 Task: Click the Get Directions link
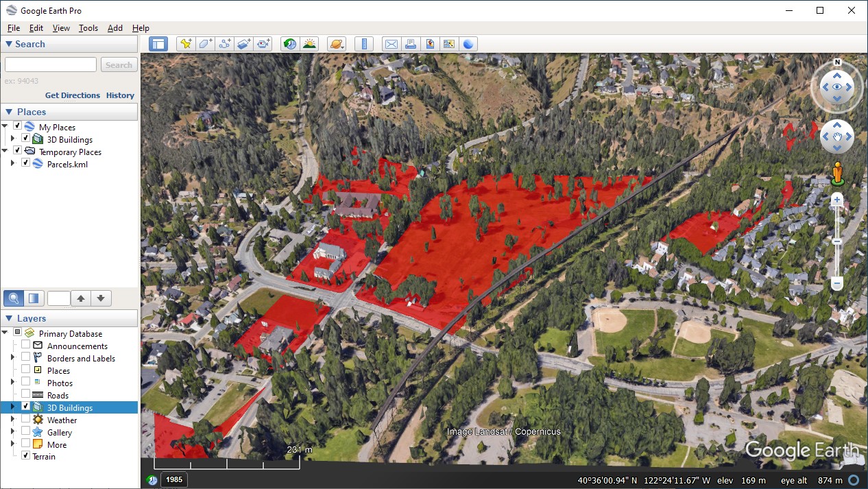tap(73, 95)
